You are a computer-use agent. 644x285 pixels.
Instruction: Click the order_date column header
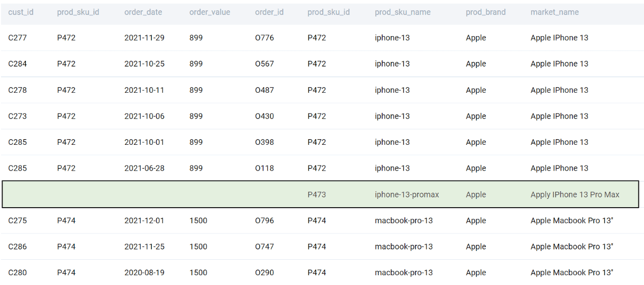143,12
